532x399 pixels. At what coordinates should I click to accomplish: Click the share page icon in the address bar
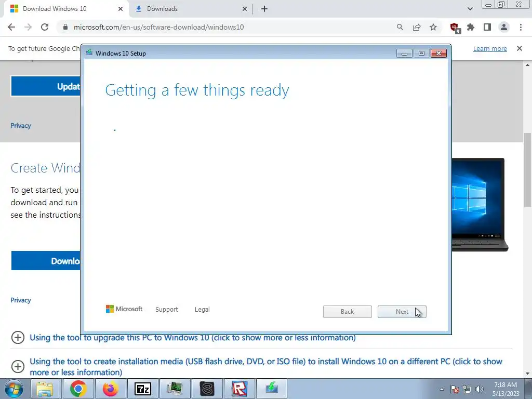[417, 27]
